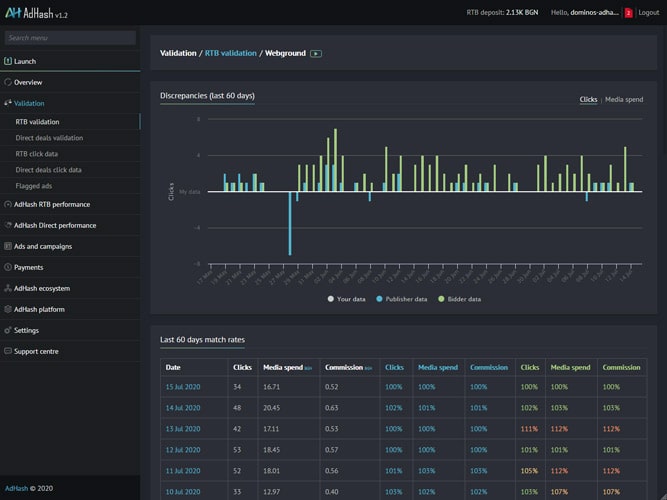Open Direct deals validation submenu item

(x=49, y=138)
